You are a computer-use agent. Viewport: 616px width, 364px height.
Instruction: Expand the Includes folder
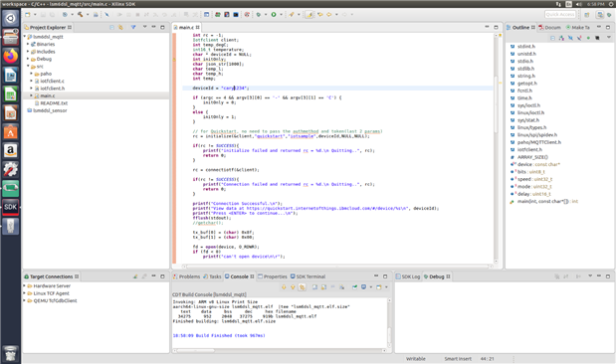point(28,52)
